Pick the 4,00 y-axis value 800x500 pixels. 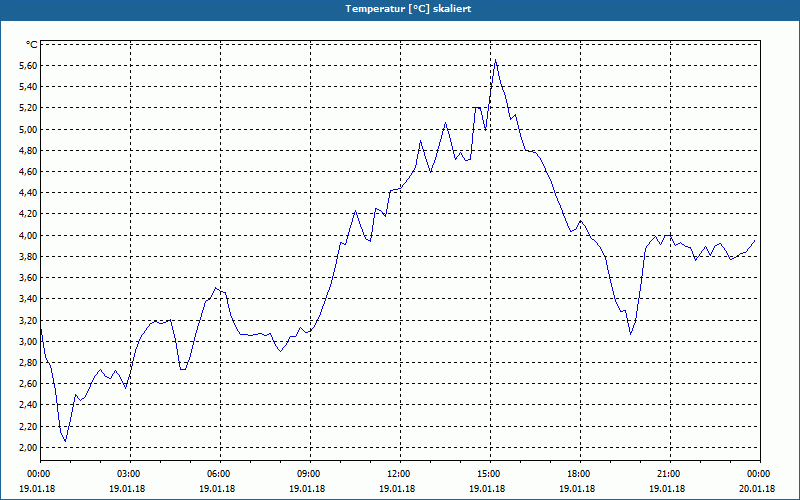click(29, 236)
